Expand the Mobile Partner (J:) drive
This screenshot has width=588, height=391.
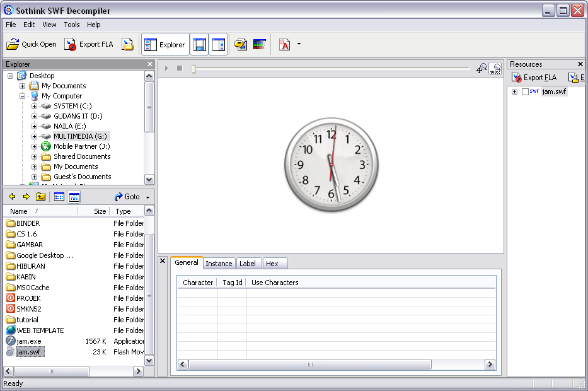coord(35,147)
